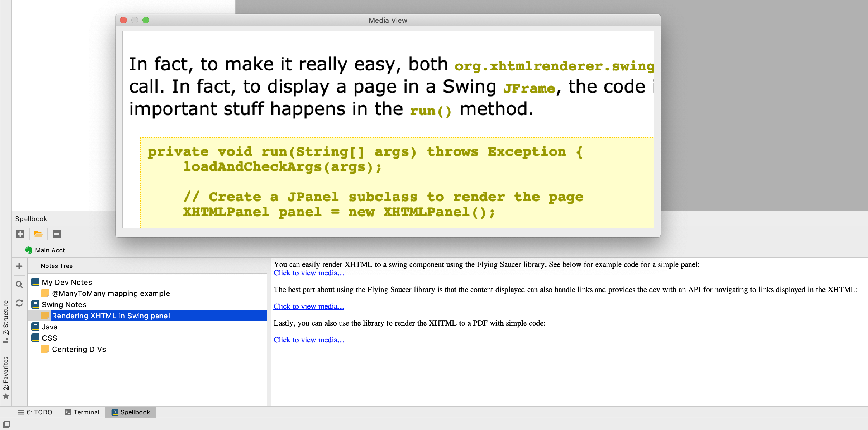Open the last Click to view media link
Image resolution: width=868 pixels, height=430 pixels.
pyautogui.click(x=308, y=340)
